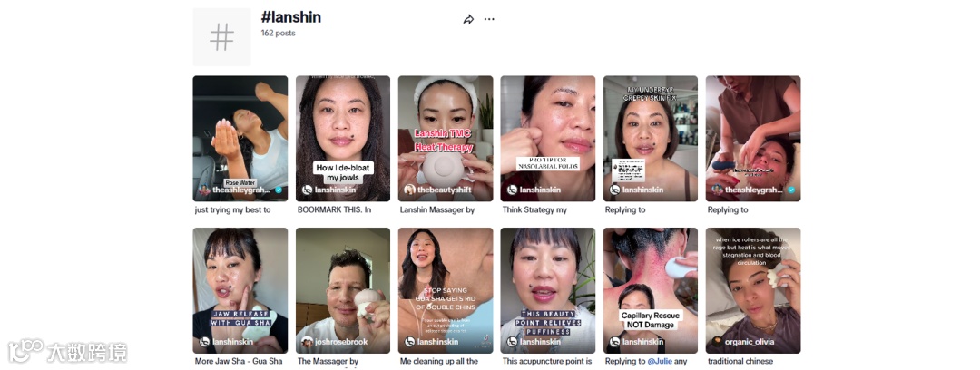The image size is (980, 370).
Task: Open organic_olivia's ice rollers video
Action: pos(753,290)
